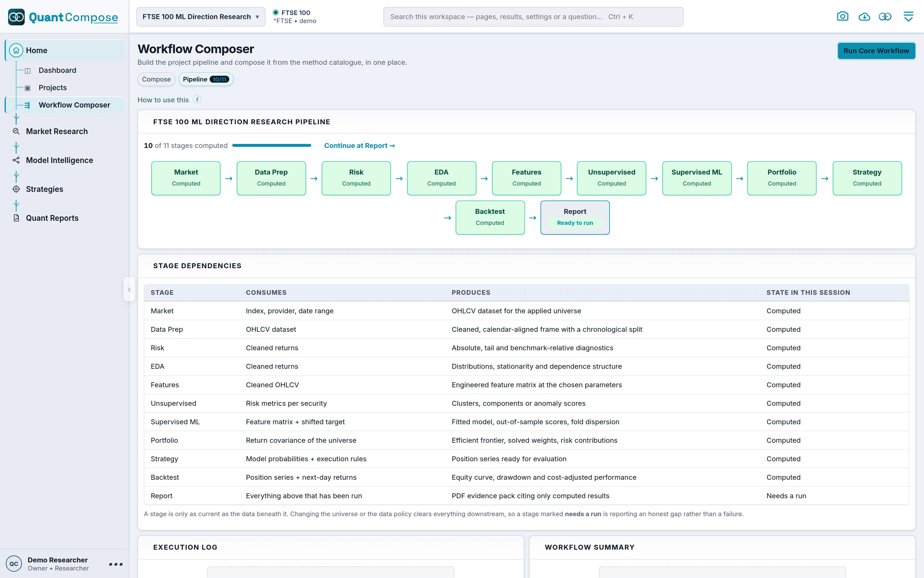
Task: Click the Model Intelligence share-nodes icon
Action: pyautogui.click(x=16, y=160)
